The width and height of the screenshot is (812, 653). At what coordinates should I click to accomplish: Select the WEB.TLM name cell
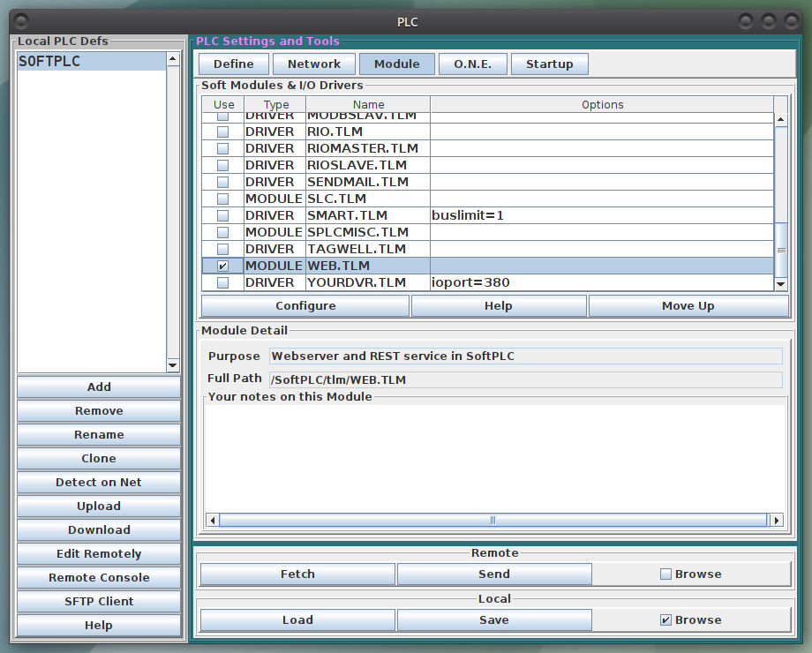coord(368,266)
